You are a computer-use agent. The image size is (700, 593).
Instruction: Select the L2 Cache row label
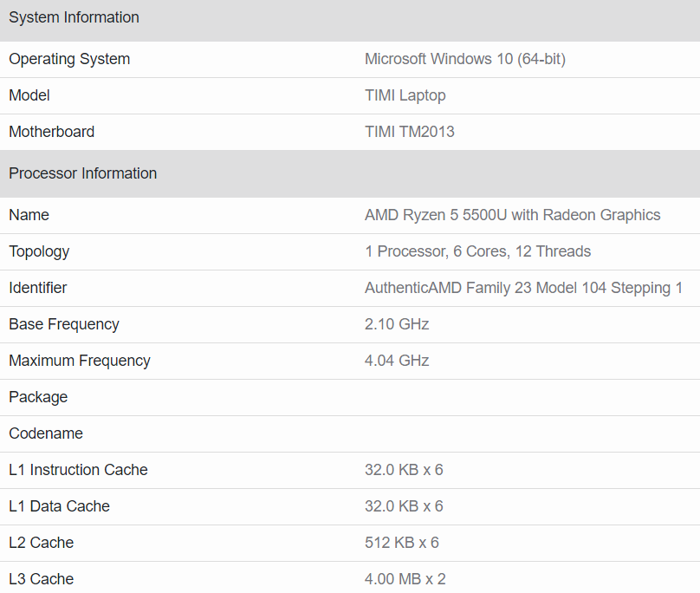coord(41,543)
